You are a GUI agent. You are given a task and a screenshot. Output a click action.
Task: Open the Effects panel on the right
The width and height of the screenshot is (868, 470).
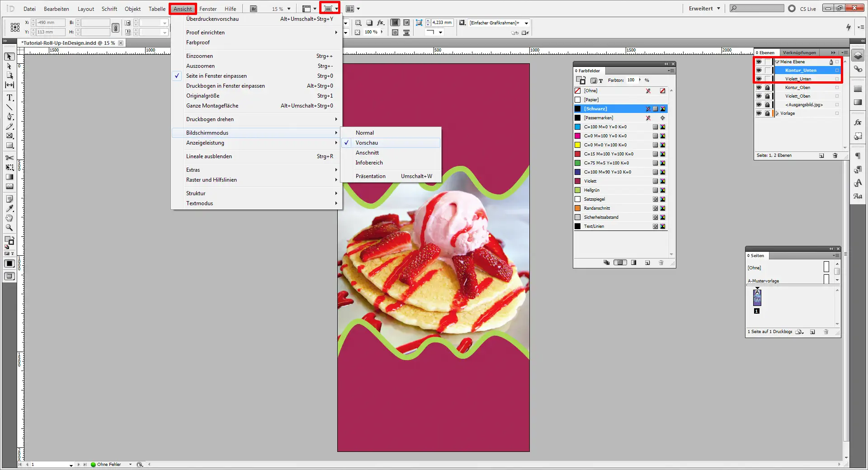point(857,122)
